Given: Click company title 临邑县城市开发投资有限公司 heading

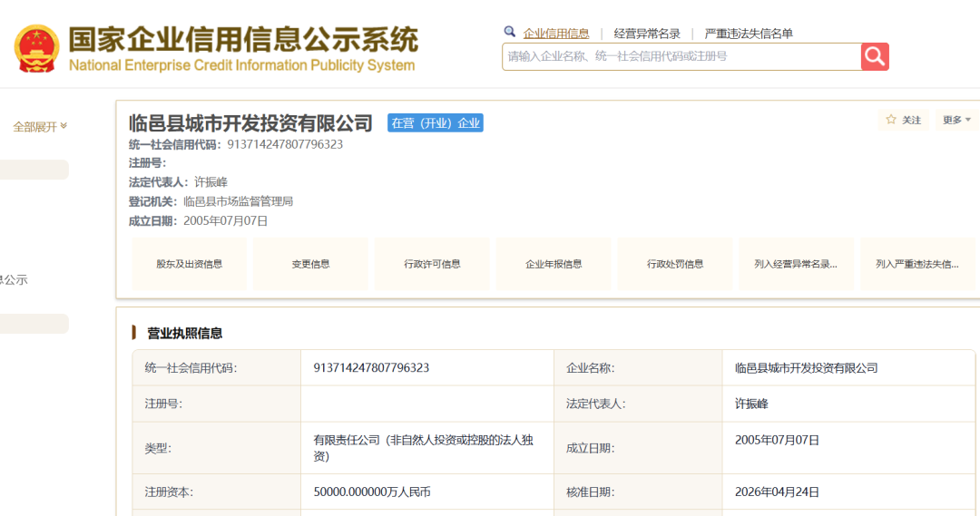Looking at the screenshot, I should 250,122.
